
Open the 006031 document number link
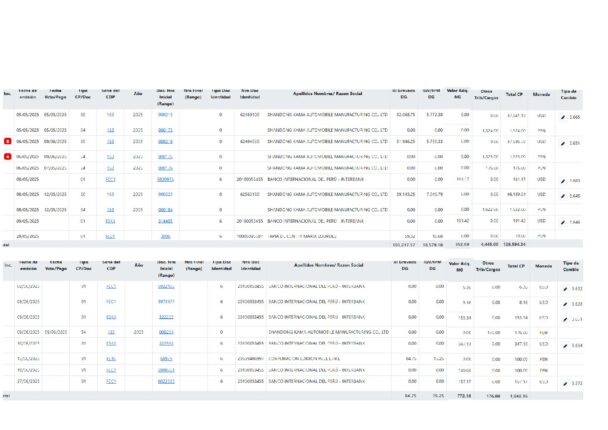(165, 195)
